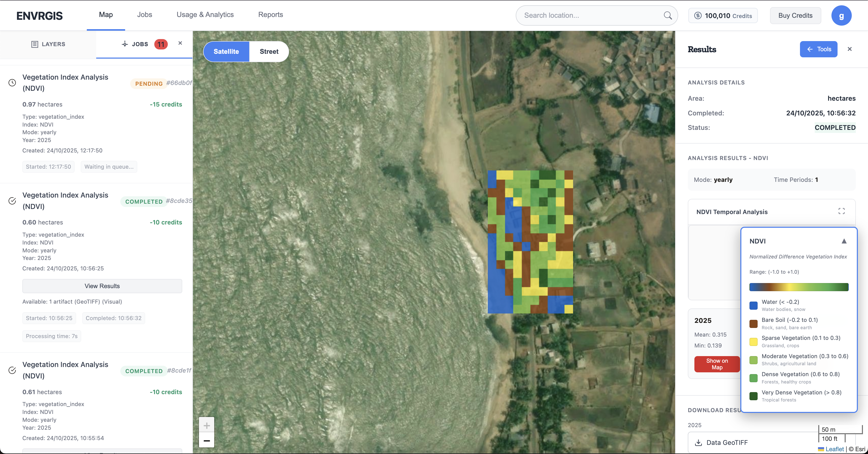The width and height of the screenshot is (868, 454).
Task: Close the Jobs sidebar panel
Action: (x=180, y=43)
